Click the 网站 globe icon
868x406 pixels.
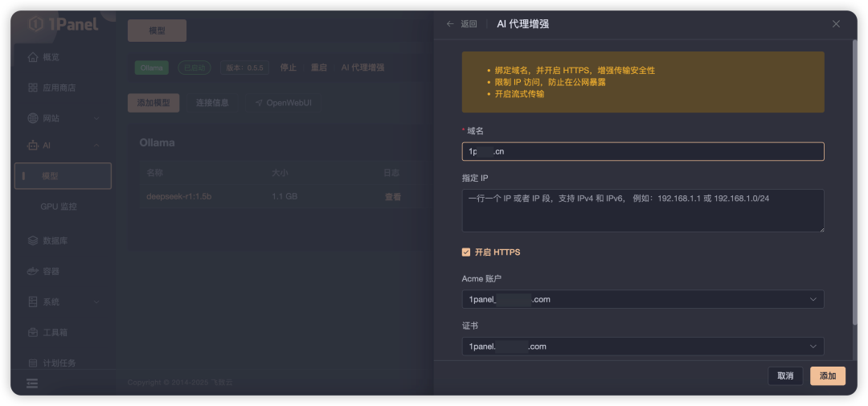pyautogui.click(x=33, y=118)
